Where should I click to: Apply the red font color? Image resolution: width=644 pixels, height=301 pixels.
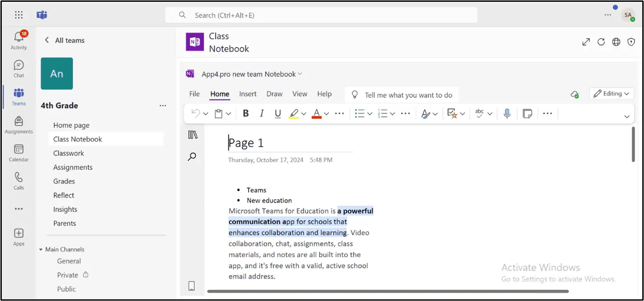pos(316,113)
